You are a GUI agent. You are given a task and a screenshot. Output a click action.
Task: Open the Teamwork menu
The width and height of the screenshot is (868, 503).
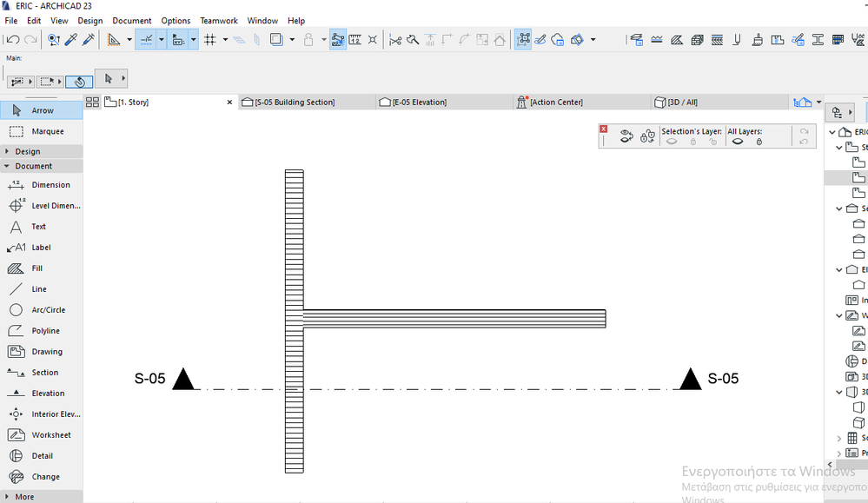[219, 21]
